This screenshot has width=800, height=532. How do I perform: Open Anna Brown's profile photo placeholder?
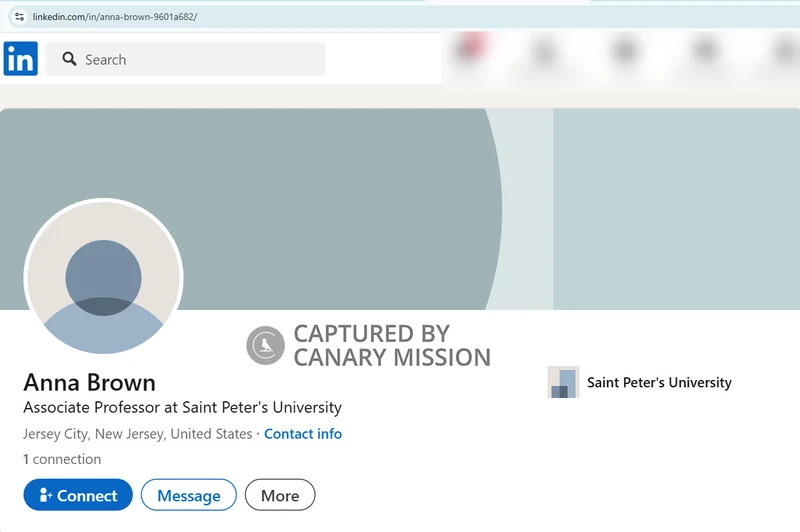[103, 278]
